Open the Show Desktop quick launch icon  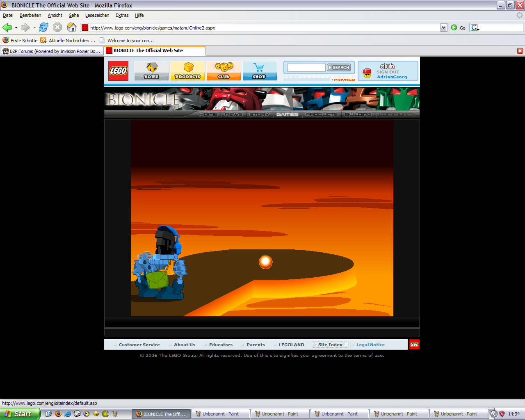click(48, 414)
